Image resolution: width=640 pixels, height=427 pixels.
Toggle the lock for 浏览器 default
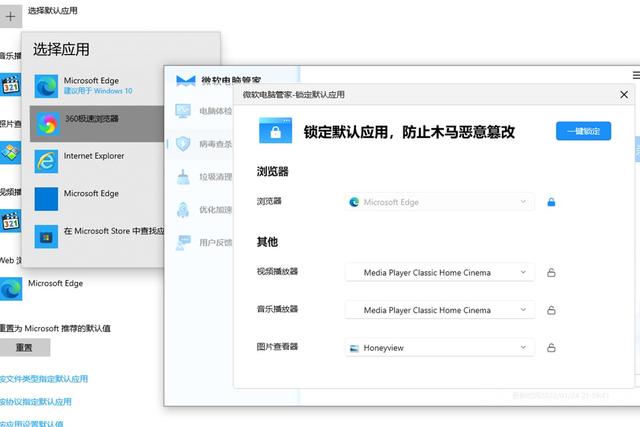point(551,202)
